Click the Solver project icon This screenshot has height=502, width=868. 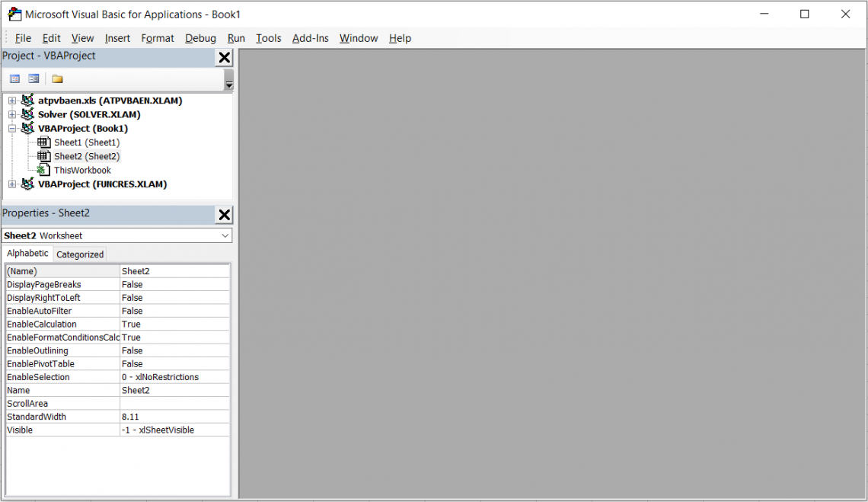coord(28,114)
